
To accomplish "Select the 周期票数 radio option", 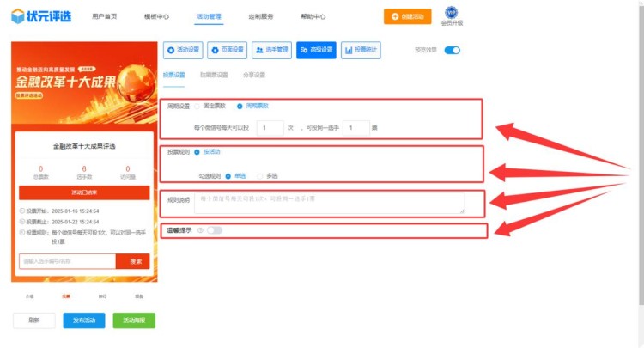I will (240, 106).
